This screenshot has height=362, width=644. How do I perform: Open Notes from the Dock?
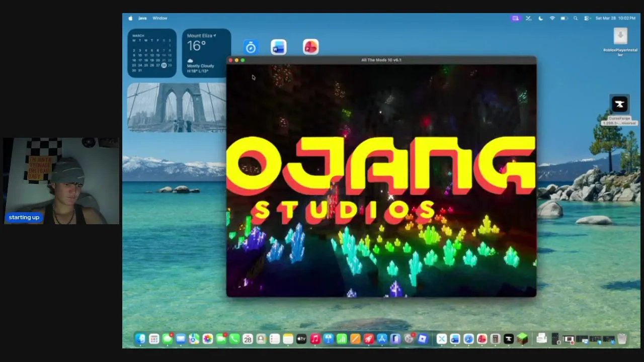(288, 339)
